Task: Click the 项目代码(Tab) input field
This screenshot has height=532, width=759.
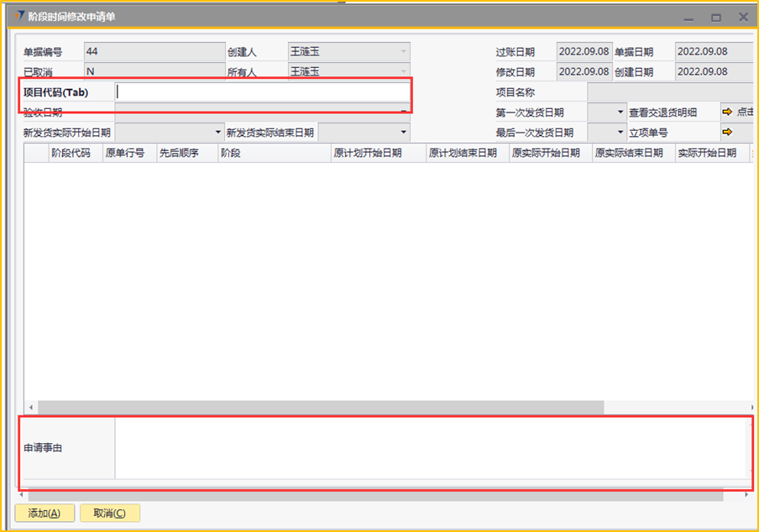Action: click(x=262, y=92)
